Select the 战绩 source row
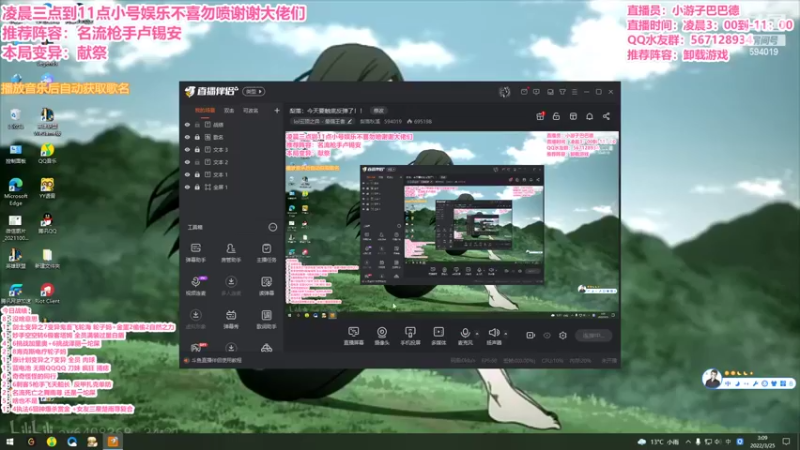Screen dimensions: 800x450 [233, 124]
